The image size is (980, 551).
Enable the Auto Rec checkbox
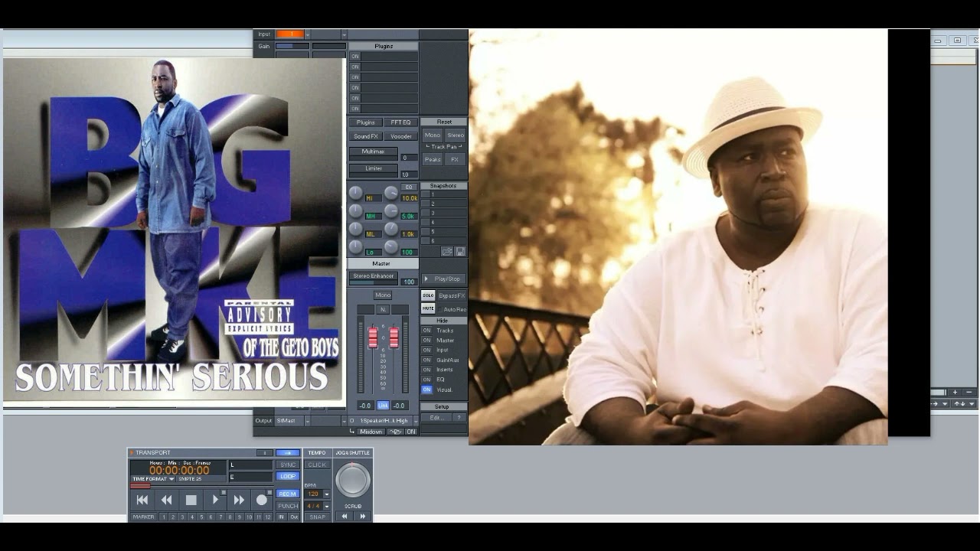pyautogui.click(x=440, y=310)
